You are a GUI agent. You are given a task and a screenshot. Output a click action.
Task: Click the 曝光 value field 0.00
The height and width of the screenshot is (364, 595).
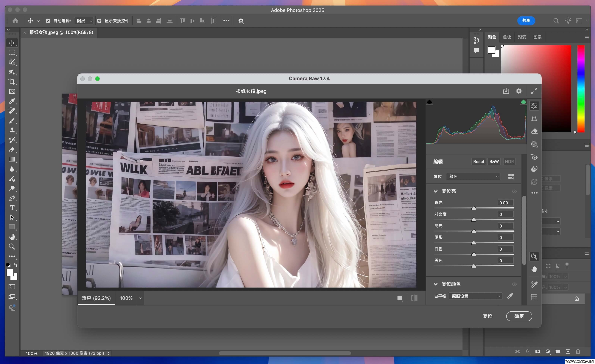tap(506, 203)
